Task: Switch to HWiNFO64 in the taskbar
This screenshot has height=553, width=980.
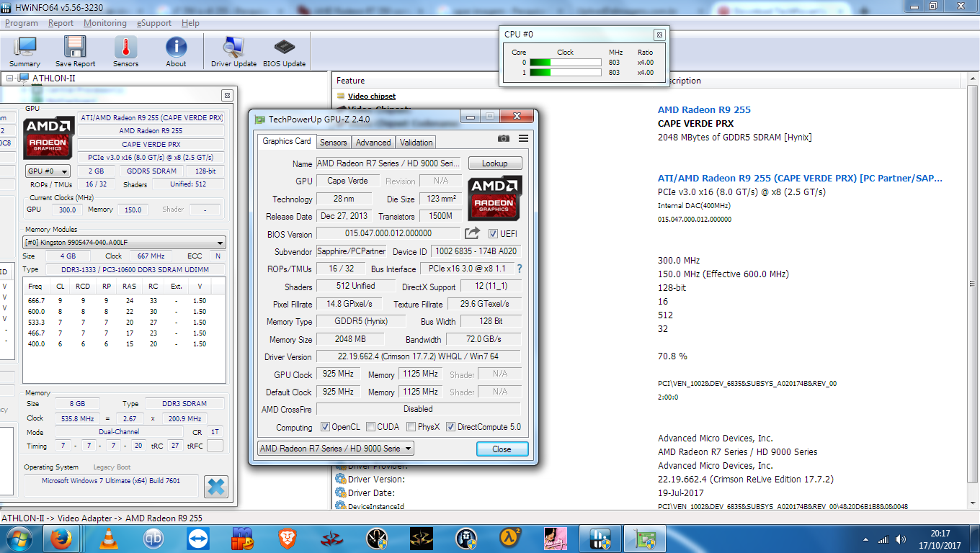Action: (600, 538)
